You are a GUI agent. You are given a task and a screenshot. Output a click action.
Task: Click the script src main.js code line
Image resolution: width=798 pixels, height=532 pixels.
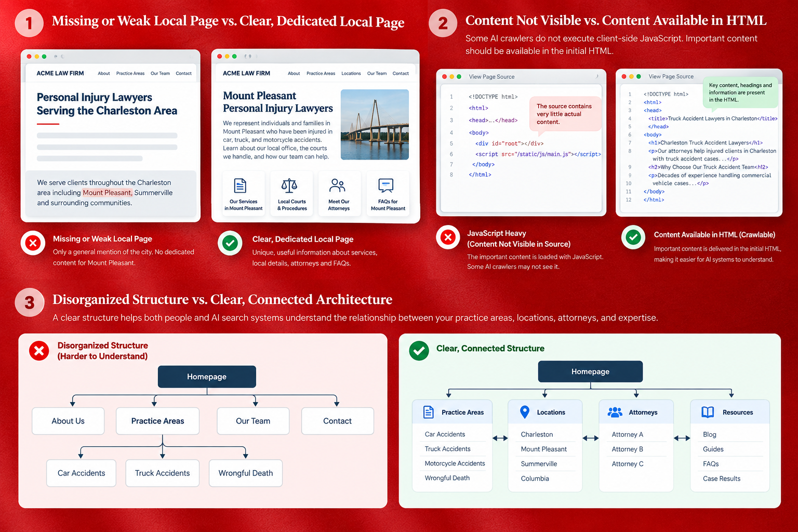point(538,154)
